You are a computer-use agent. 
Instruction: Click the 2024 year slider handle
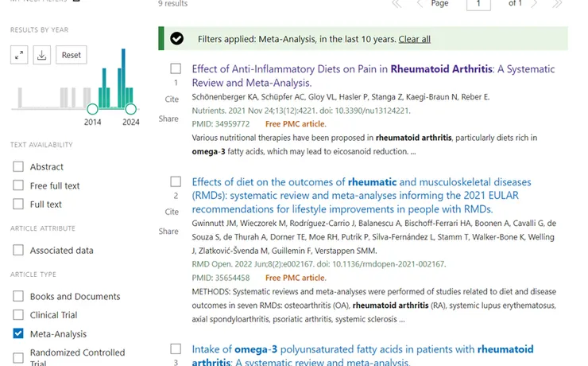[130, 109]
